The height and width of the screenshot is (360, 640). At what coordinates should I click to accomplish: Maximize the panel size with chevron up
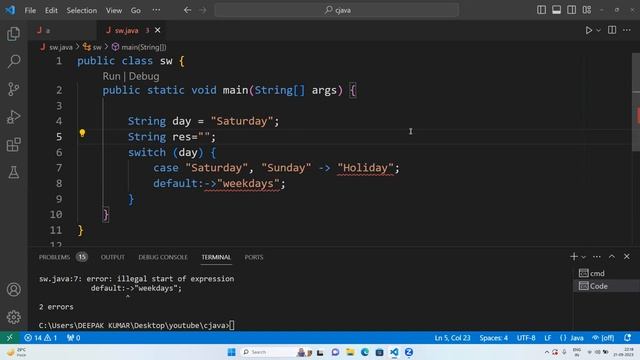tap(612, 257)
